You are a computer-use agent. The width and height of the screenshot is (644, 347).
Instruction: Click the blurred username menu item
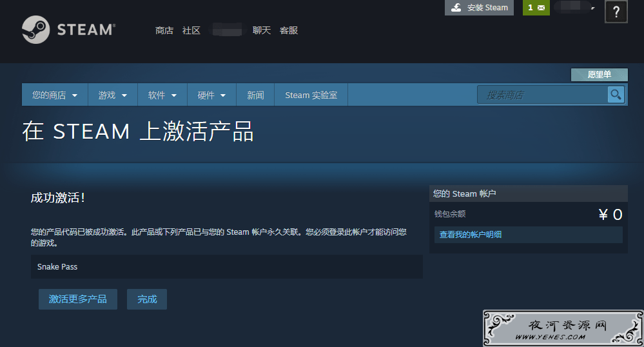227,30
